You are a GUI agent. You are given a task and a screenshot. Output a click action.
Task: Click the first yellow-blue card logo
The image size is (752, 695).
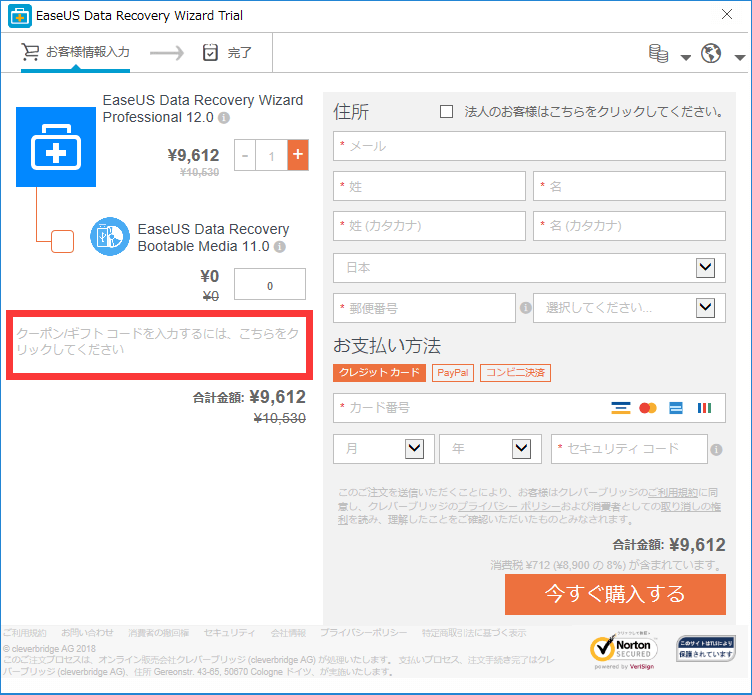[621, 408]
